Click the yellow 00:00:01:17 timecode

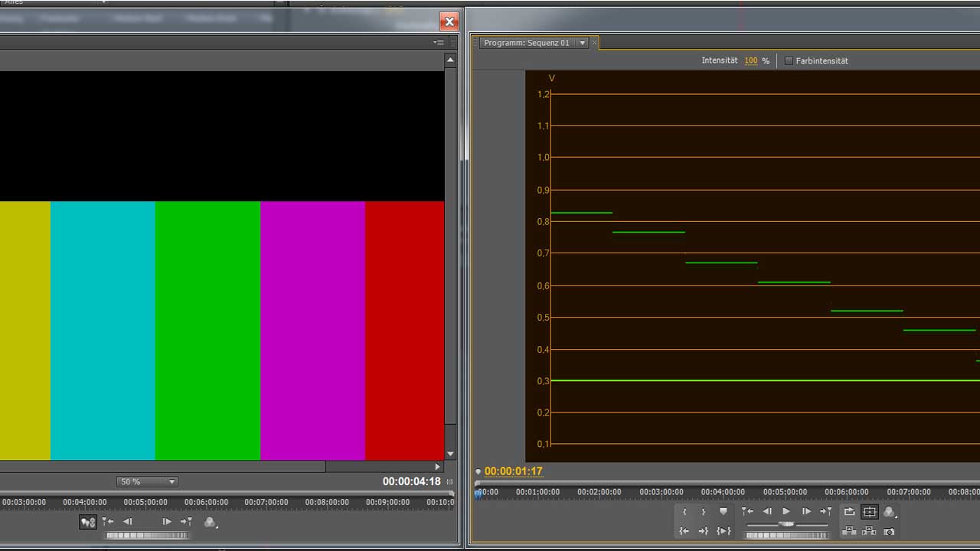point(513,471)
